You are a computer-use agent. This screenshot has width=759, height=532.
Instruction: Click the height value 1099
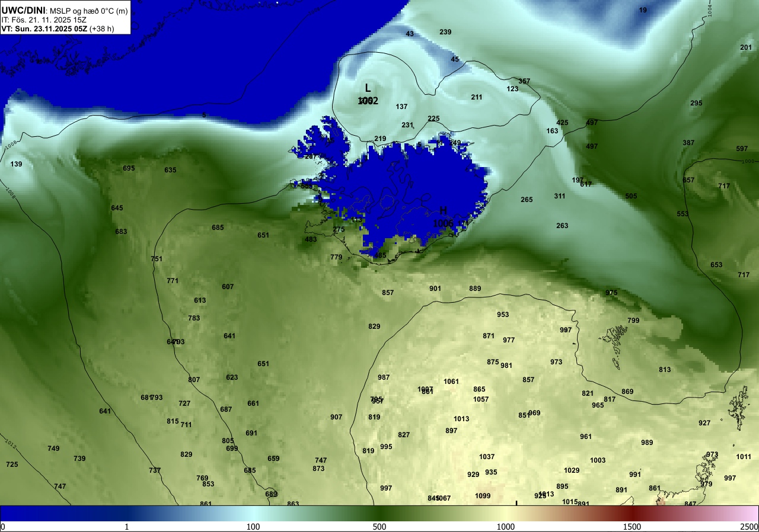point(483,496)
